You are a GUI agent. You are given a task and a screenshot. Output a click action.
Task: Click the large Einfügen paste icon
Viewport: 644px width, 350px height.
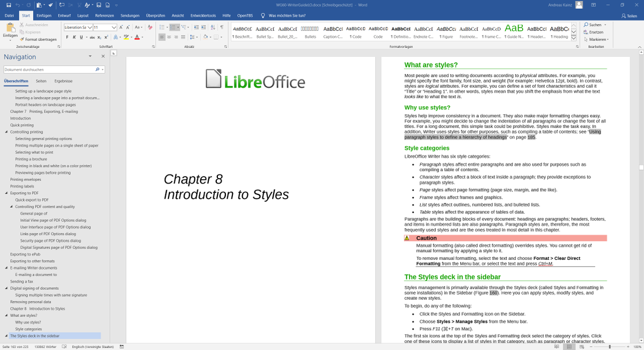[10, 27]
